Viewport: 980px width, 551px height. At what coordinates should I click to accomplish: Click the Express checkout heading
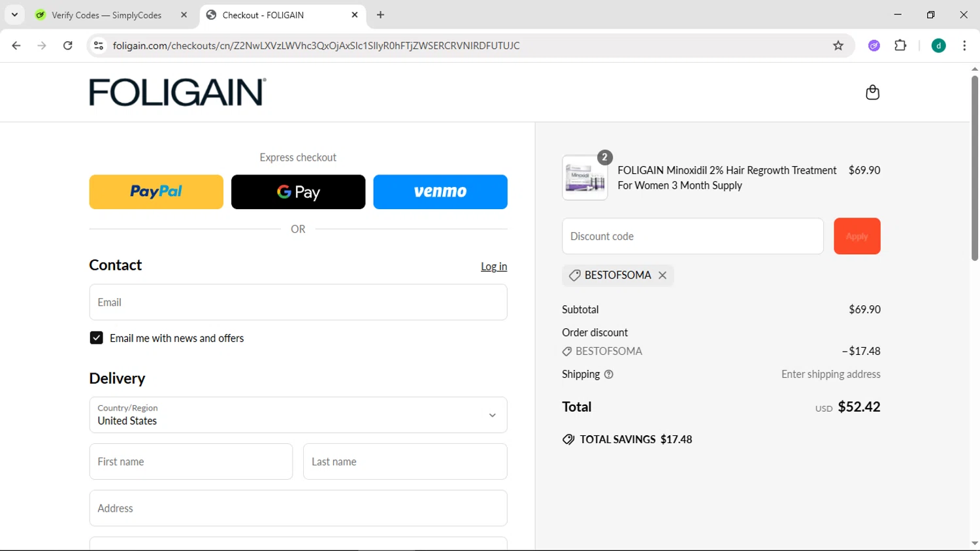pos(298,158)
